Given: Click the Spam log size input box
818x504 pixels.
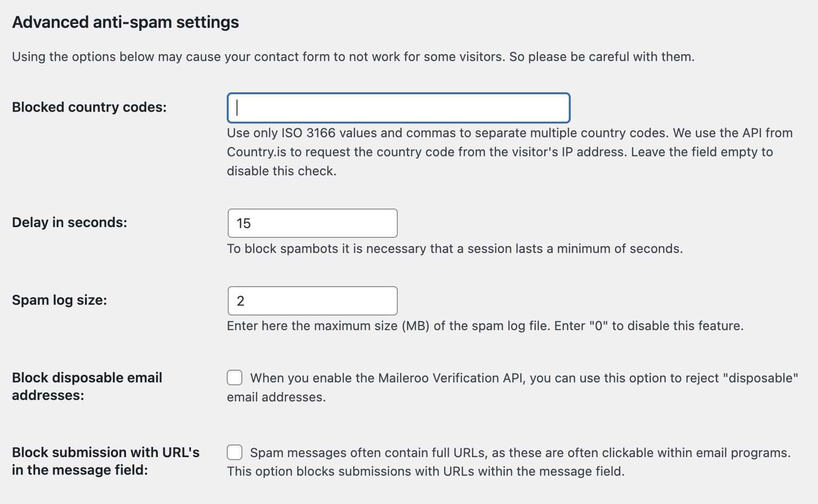Looking at the screenshot, I should 312,301.
